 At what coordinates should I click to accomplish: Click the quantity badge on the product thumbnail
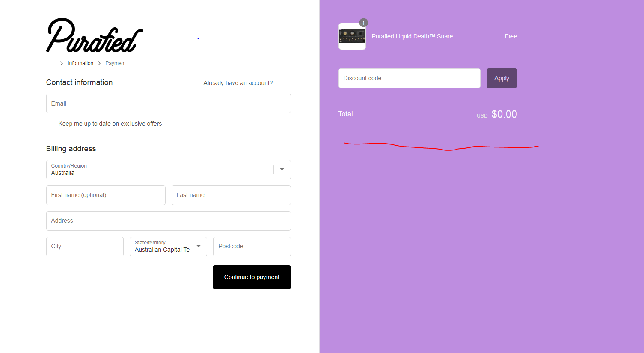(x=363, y=23)
